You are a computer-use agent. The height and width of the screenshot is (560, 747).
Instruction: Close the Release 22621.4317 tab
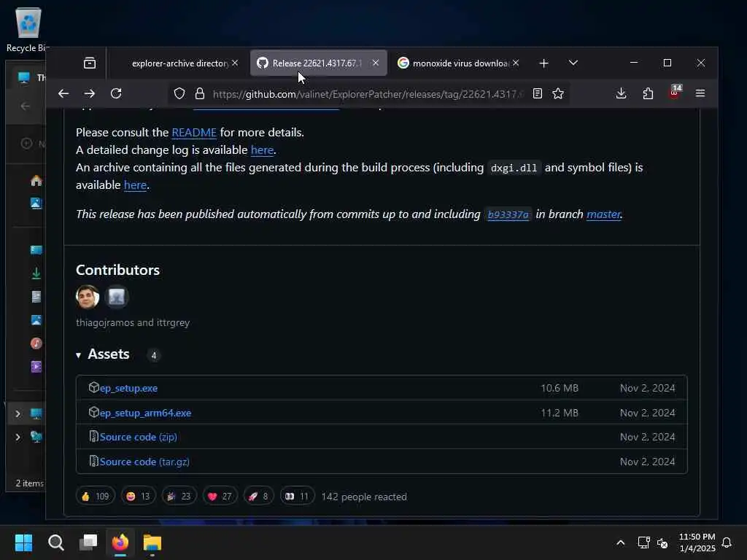[x=376, y=63]
